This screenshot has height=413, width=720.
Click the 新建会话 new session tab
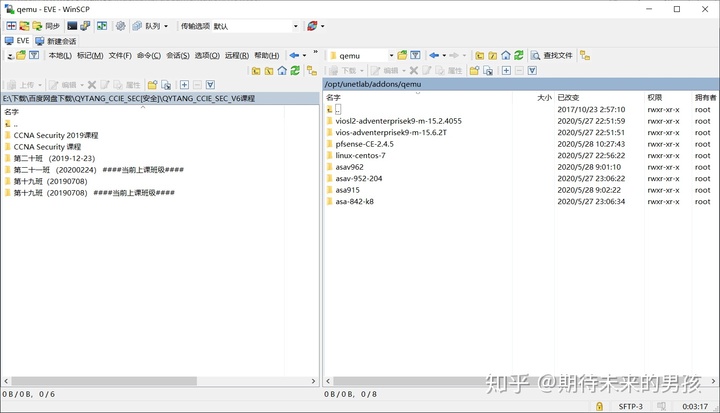(56, 41)
